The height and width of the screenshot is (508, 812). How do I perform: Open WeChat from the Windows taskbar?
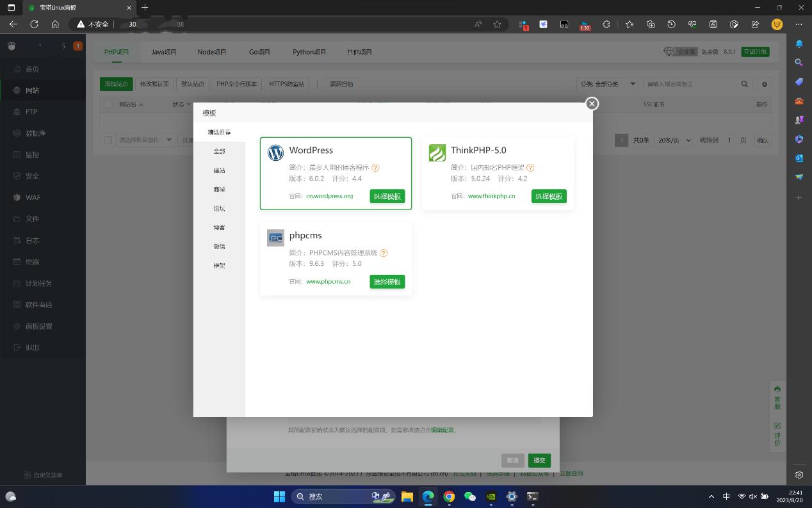coord(470,496)
